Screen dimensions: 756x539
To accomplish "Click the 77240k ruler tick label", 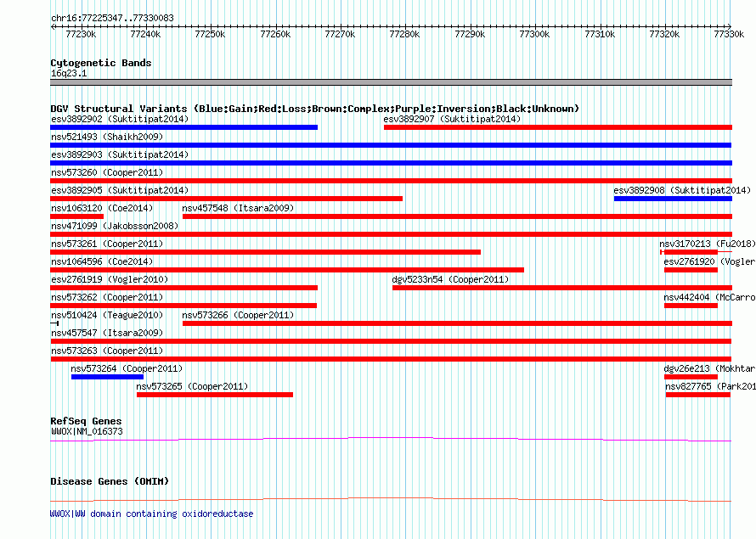I will [x=145, y=34].
